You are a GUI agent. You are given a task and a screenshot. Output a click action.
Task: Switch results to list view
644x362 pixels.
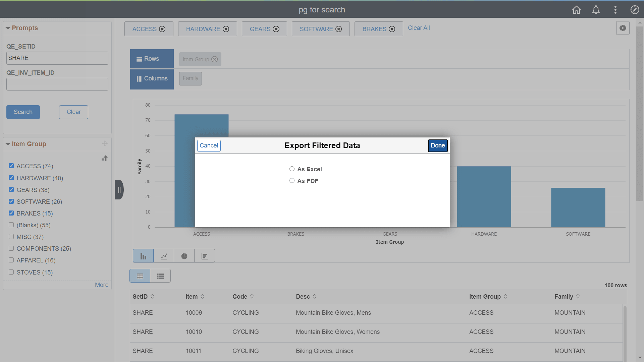[x=160, y=276]
